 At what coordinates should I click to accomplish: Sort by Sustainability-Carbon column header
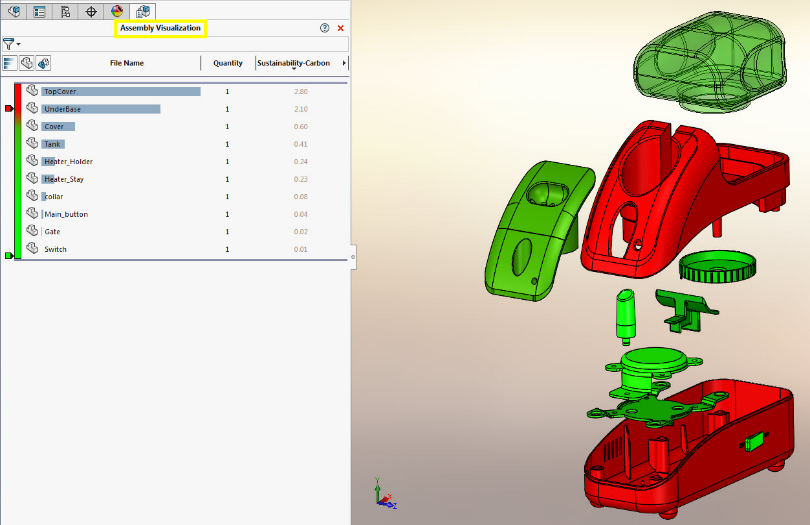coord(293,63)
